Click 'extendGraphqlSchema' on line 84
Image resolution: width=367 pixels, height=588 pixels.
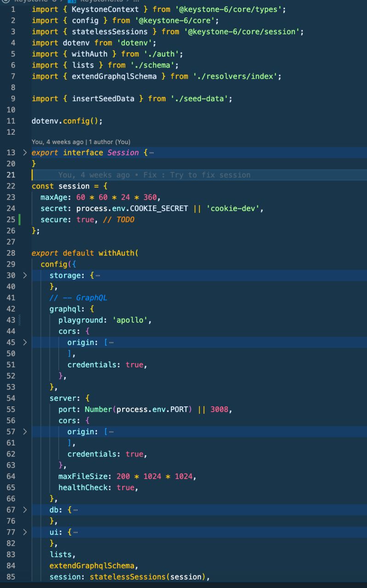[x=92, y=565]
